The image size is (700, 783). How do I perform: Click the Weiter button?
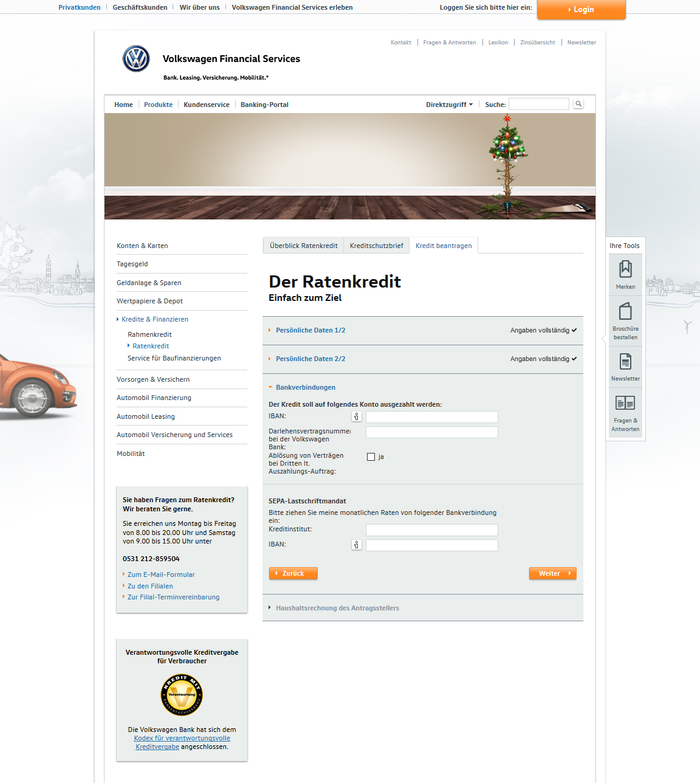(x=552, y=573)
